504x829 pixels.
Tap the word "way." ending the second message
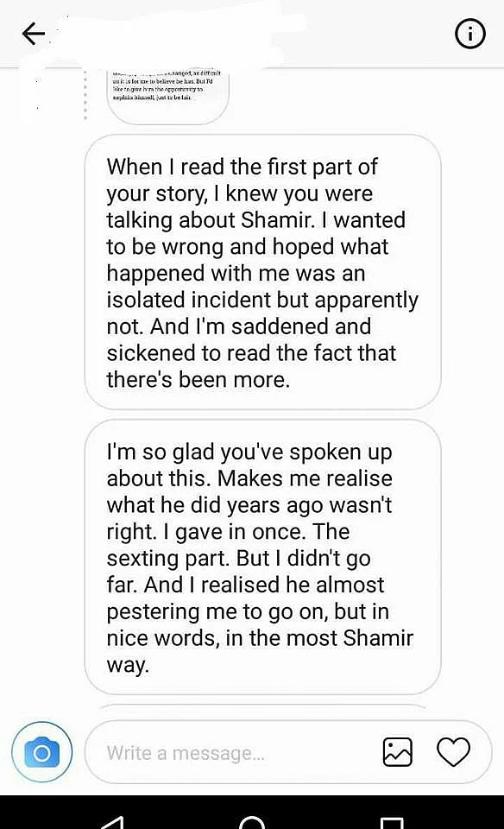pyautogui.click(x=128, y=665)
